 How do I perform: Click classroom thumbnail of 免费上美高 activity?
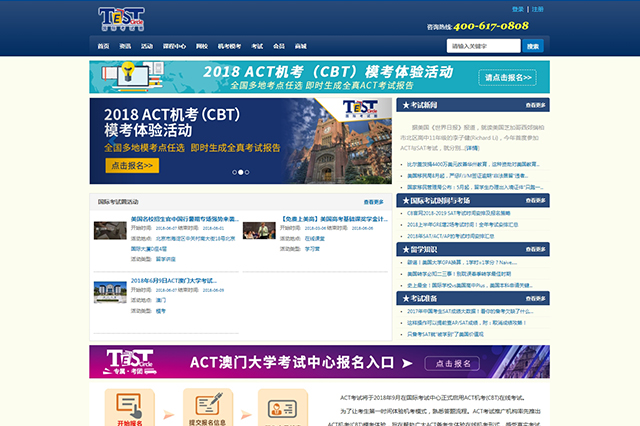coord(259,231)
